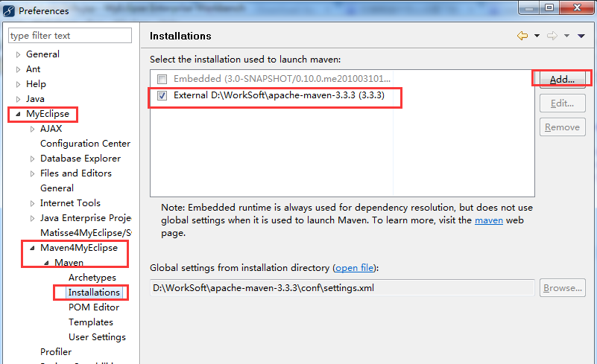597x364 pixels.
Task: Collapse the MyEclipse tree node arrow
Action: [x=18, y=114]
